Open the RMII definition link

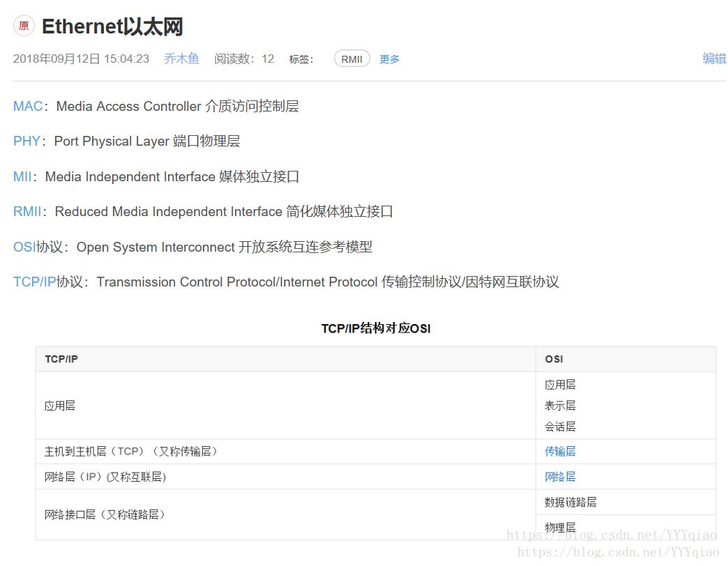click(26, 211)
